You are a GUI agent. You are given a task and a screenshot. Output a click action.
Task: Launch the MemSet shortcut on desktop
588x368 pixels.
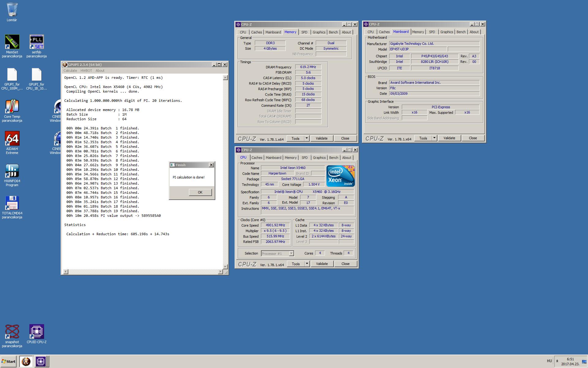tap(12, 46)
